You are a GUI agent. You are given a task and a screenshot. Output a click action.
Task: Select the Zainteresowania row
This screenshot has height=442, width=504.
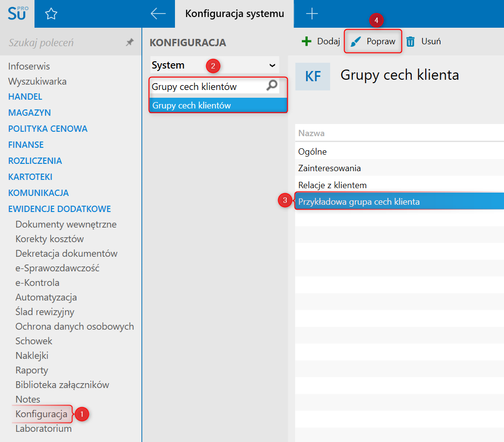coord(400,168)
